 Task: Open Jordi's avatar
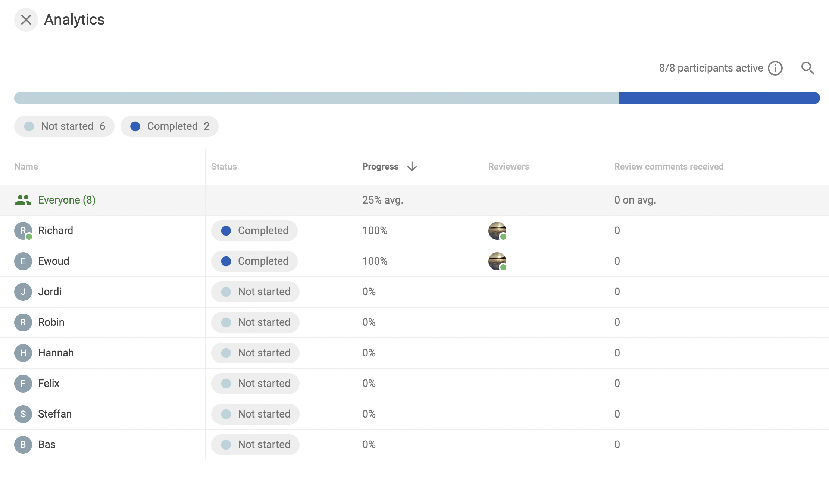[x=23, y=292]
